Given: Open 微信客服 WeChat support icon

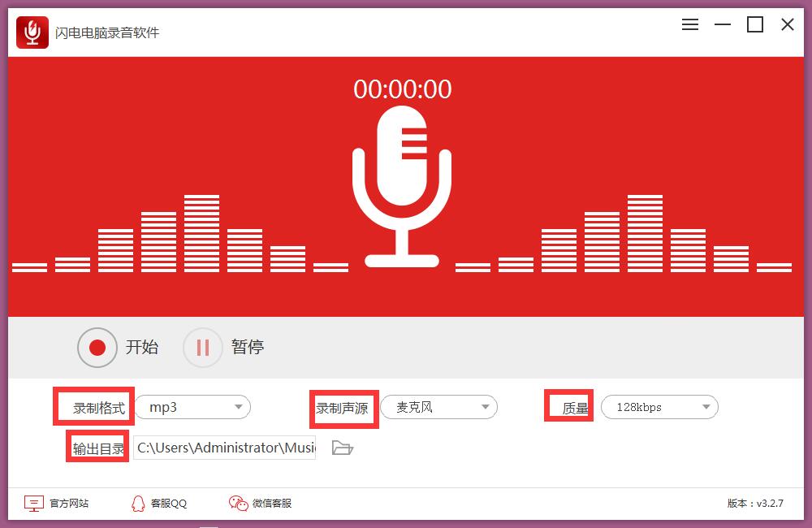Looking at the screenshot, I should click(x=236, y=503).
